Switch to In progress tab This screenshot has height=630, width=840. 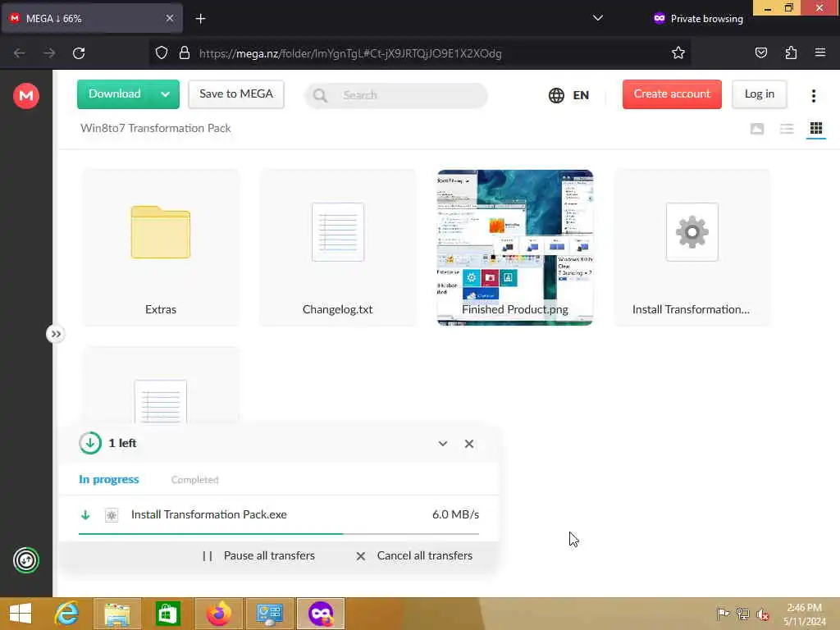click(x=109, y=479)
